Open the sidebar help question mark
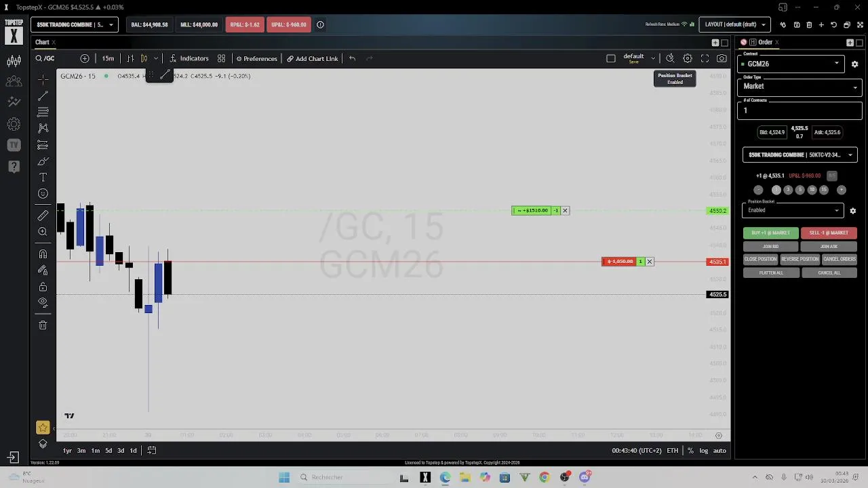This screenshot has width=868, height=488. [14, 166]
